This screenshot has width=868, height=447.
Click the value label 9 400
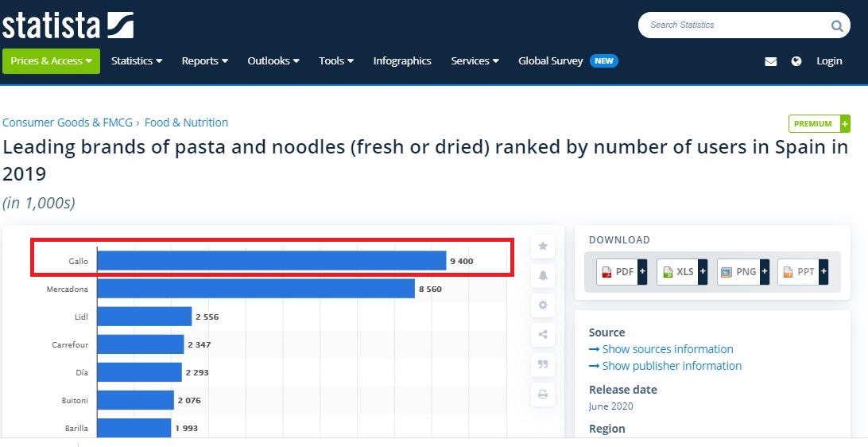pyautogui.click(x=462, y=261)
